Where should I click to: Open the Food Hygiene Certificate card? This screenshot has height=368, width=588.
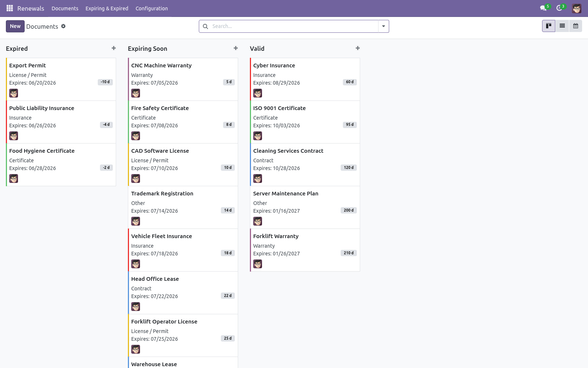pos(61,165)
